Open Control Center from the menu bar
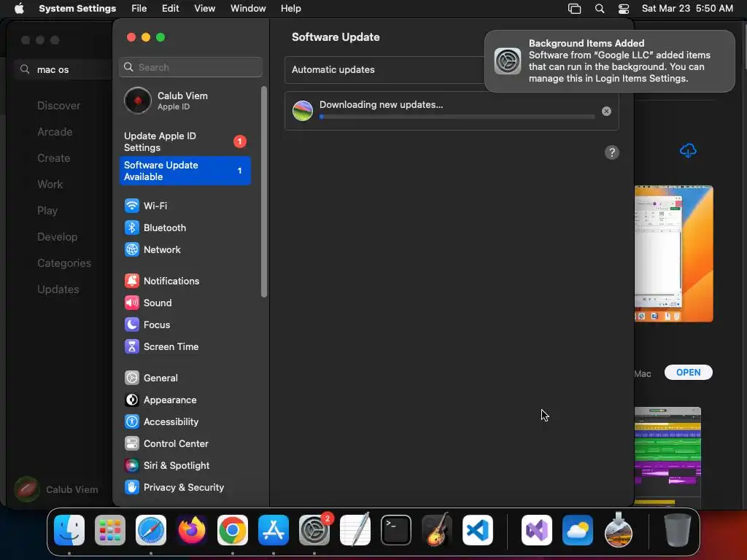The height and width of the screenshot is (560, 747). (624, 9)
